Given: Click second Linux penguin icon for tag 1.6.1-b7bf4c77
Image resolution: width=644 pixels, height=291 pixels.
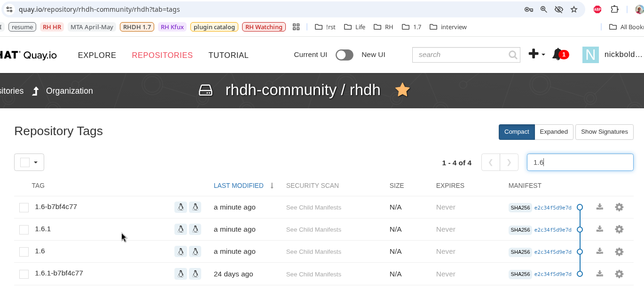Looking at the screenshot, I should pos(195,274).
